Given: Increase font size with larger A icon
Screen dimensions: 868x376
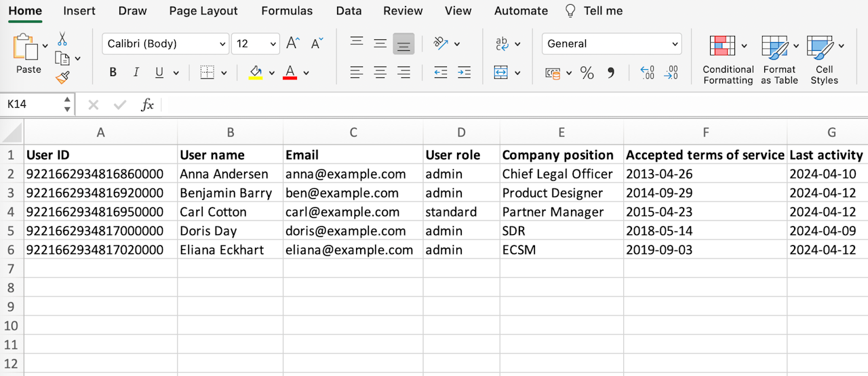Looking at the screenshot, I should click(x=293, y=43).
